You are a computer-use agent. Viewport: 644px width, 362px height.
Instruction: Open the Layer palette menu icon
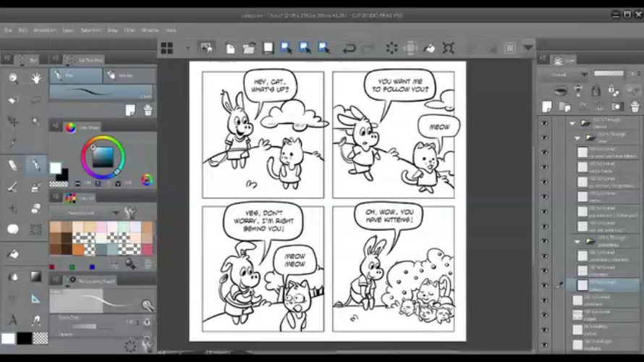(543, 59)
